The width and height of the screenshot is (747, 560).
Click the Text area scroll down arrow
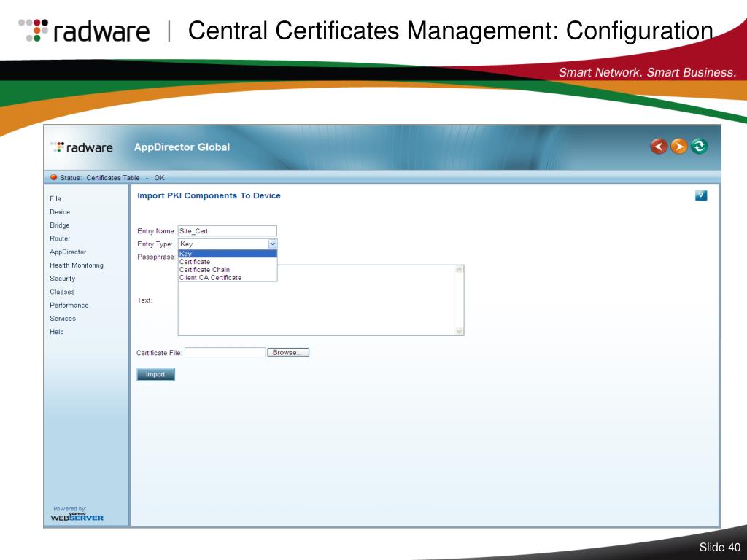pyautogui.click(x=460, y=331)
